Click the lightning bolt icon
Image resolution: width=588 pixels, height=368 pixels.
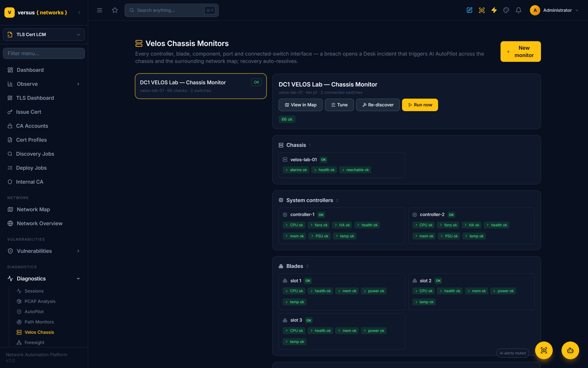(x=494, y=10)
